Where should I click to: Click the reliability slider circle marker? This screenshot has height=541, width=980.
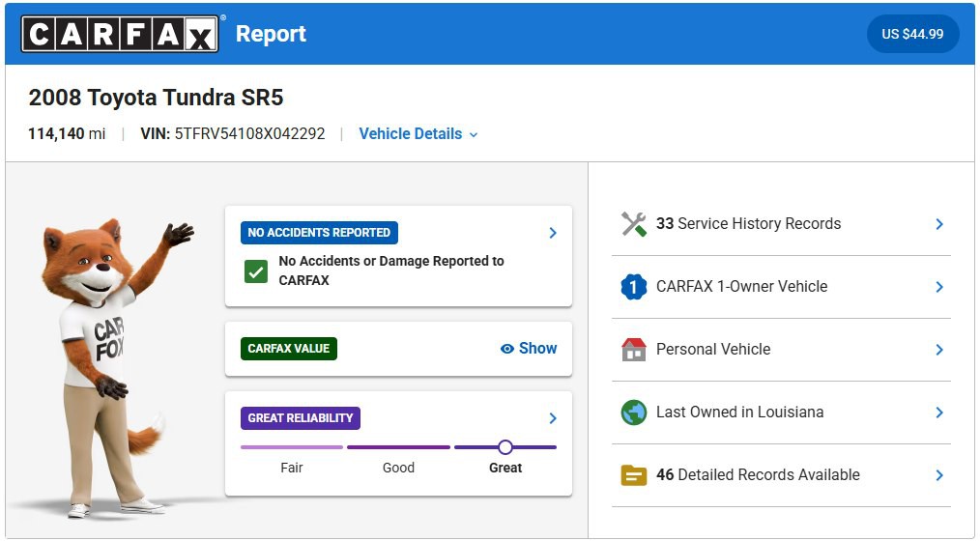(504, 447)
